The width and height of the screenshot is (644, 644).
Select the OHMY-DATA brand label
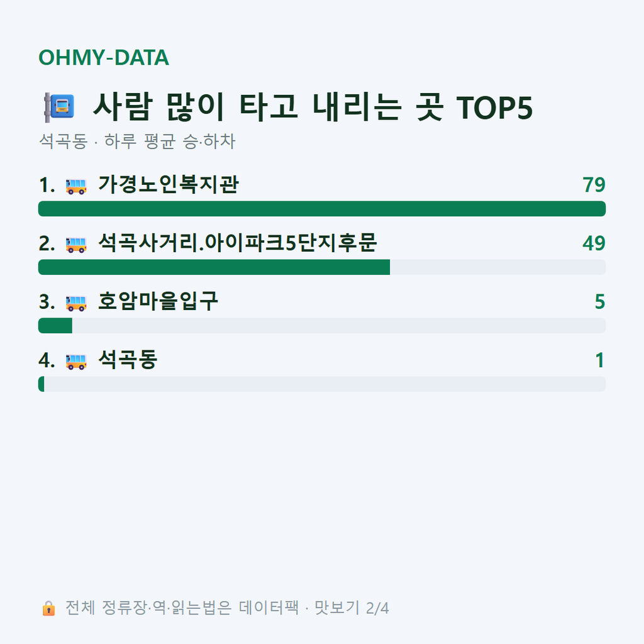tap(104, 57)
